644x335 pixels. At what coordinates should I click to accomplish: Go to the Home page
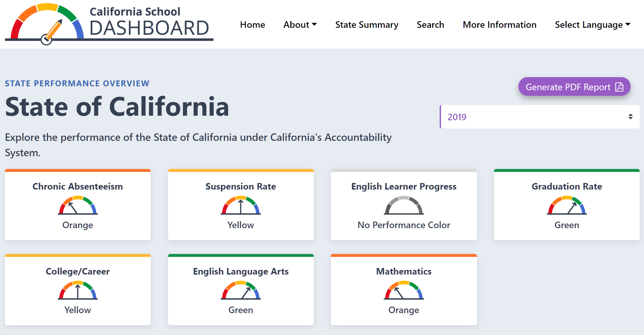point(252,25)
